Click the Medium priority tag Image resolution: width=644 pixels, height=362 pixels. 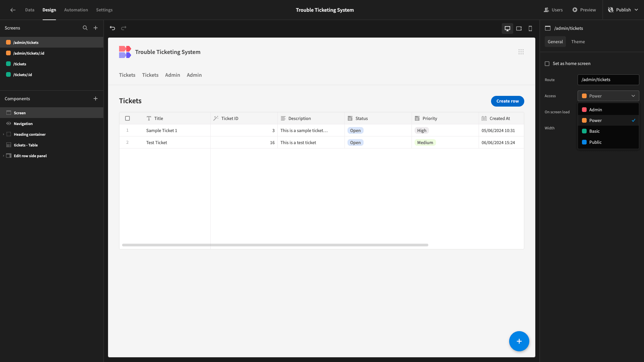(425, 142)
